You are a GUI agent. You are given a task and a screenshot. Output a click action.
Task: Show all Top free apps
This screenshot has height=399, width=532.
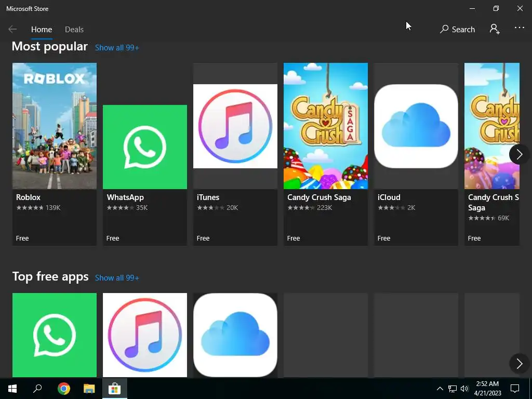click(x=117, y=278)
